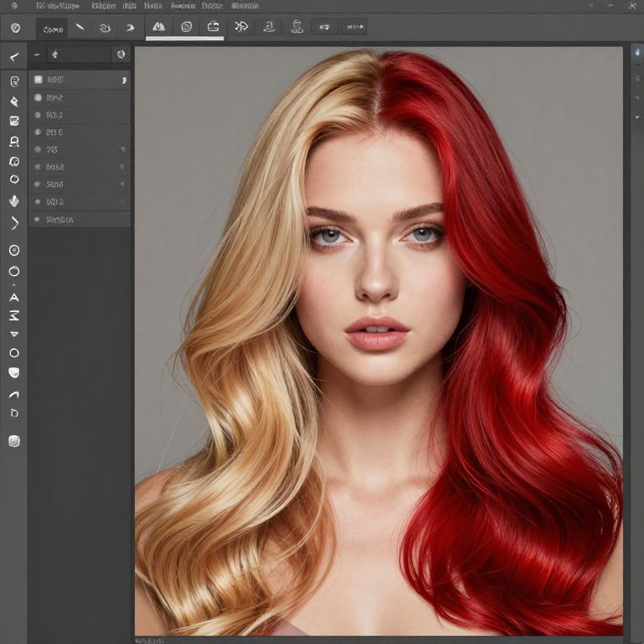Viewport: 644px width, 644px height.
Task: Collapse panel using the top-left arrow in panel header
Action: pyautogui.click(x=37, y=55)
